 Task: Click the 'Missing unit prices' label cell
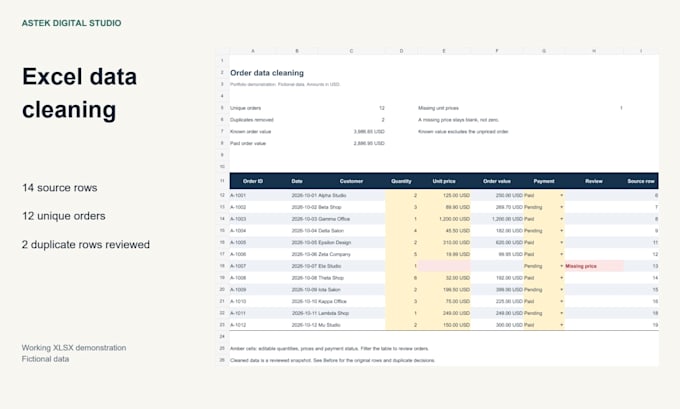[x=438, y=108]
